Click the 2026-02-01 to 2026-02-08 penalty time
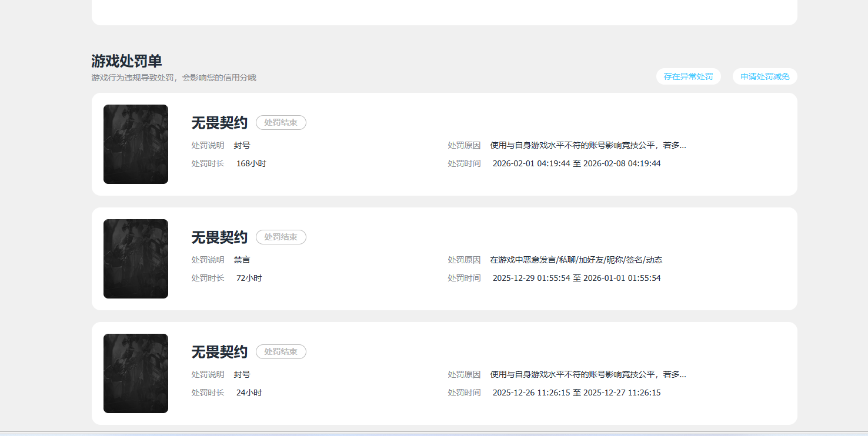This screenshot has width=868, height=436. pyautogui.click(x=576, y=163)
